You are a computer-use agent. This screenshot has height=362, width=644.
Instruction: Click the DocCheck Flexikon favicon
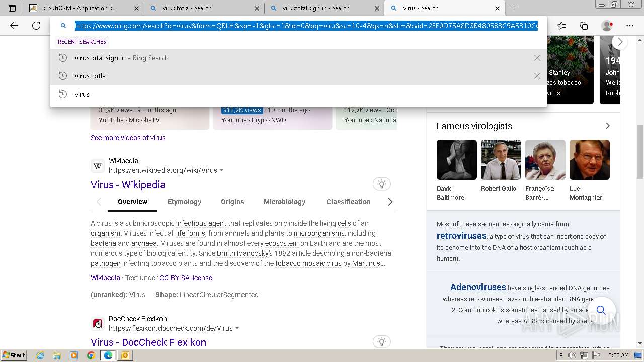click(98, 324)
